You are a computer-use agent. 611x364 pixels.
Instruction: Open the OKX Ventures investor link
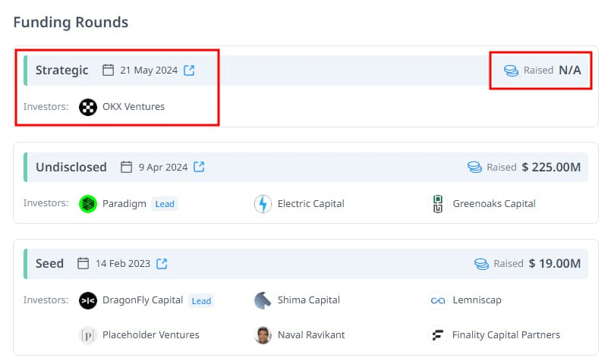pyautogui.click(x=134, y=107)
